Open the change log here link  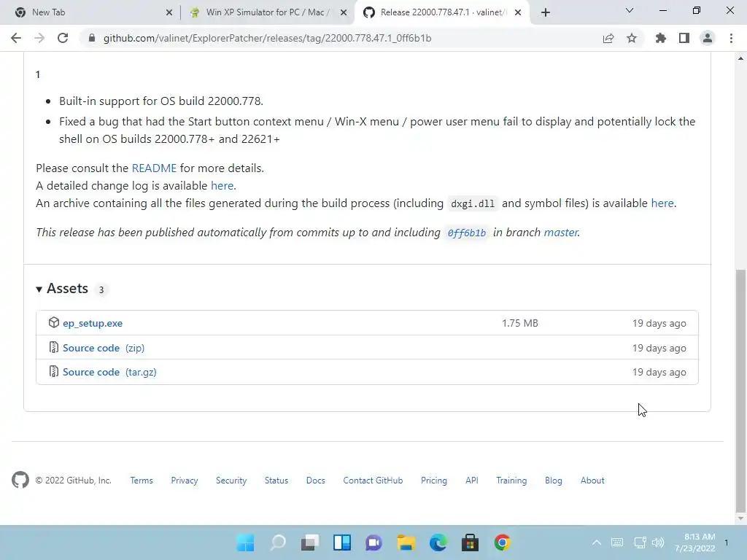pos(222,186)
